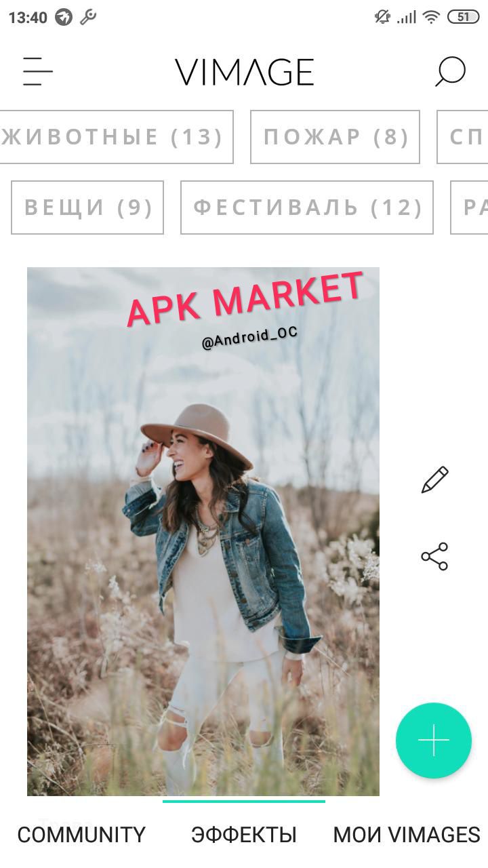Tap the Wi-Fi status bar icon
The image size is (488, 868).
[431, 17]
